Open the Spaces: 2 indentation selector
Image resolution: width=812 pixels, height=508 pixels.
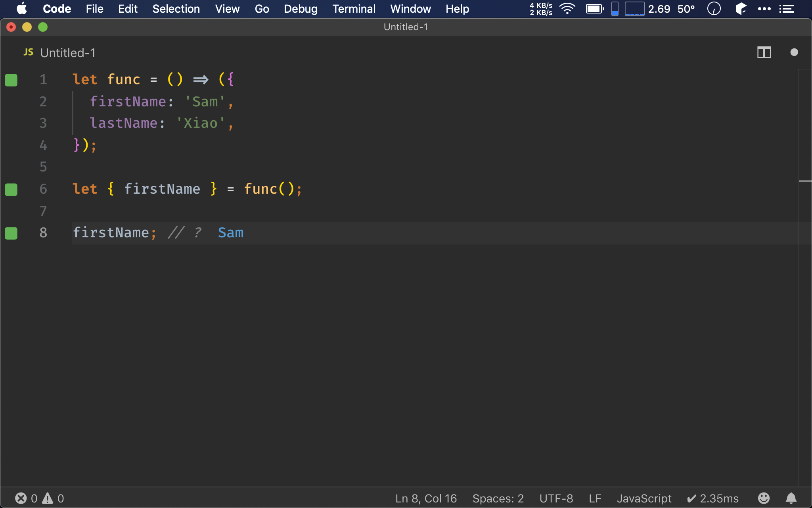[x=498, y=498]
